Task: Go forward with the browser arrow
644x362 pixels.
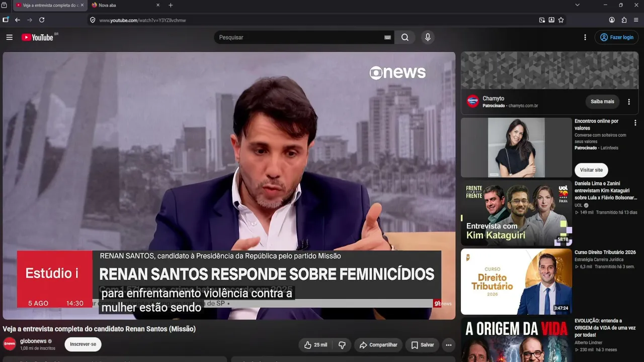Action: pos(30,20)
